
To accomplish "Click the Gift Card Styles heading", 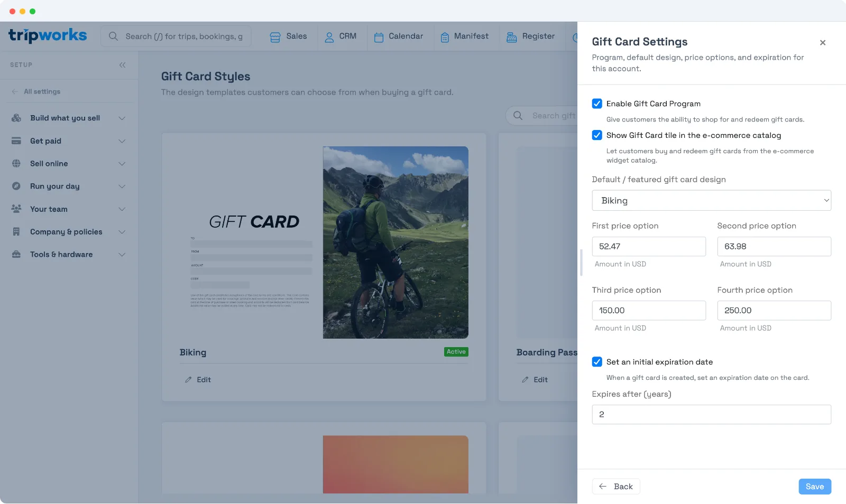I will (206, 77).
